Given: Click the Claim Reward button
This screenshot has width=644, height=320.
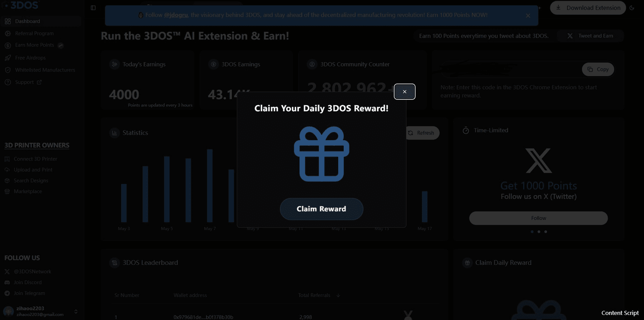Looking at the screenshot, I should pos(321,209).
